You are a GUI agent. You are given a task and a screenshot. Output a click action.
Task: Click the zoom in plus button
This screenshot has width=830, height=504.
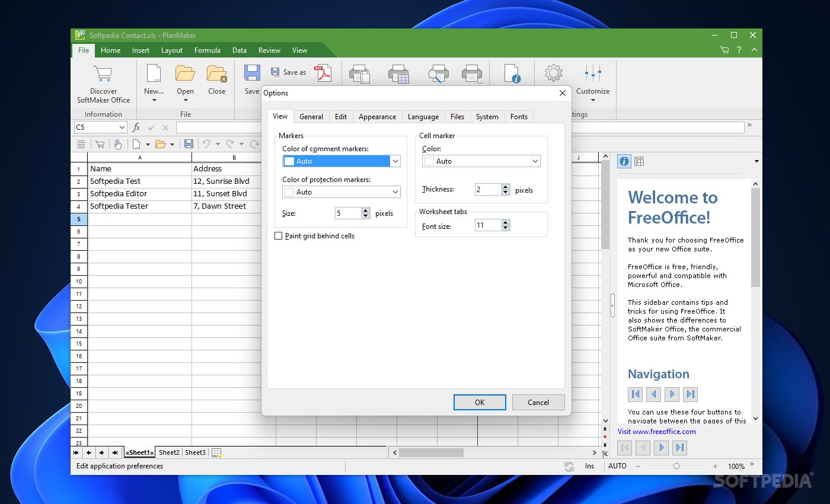[716, 467]
